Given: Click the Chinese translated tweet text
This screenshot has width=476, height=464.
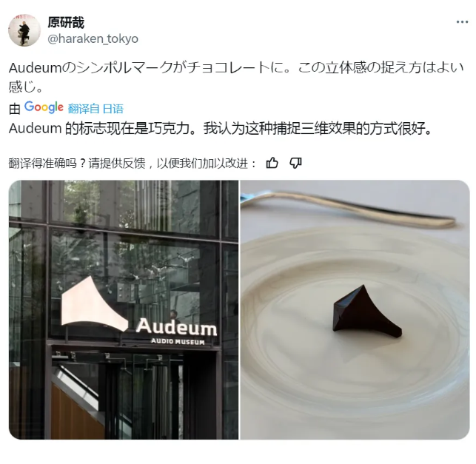Looking at the screenshot, I should pyautogui.click(x=220, y=128).
